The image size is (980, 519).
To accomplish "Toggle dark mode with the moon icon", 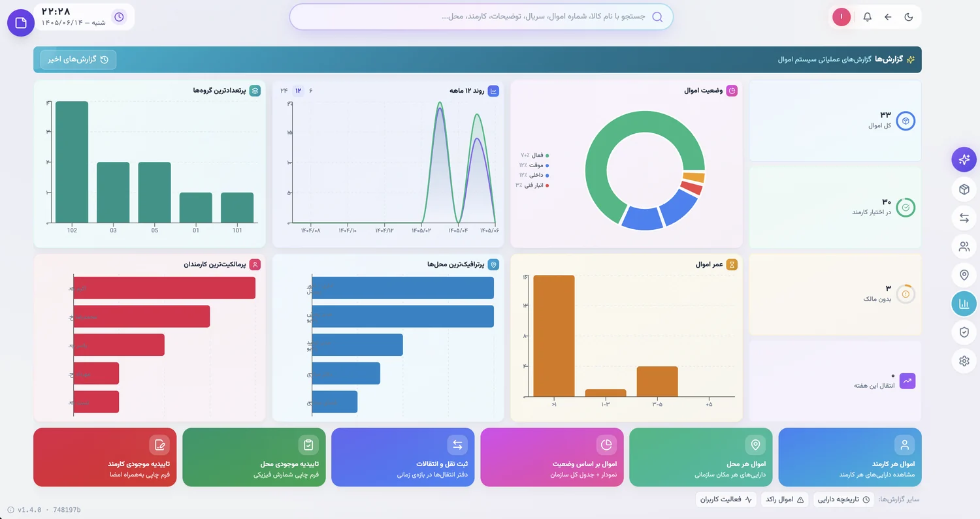I will (908, 17).
